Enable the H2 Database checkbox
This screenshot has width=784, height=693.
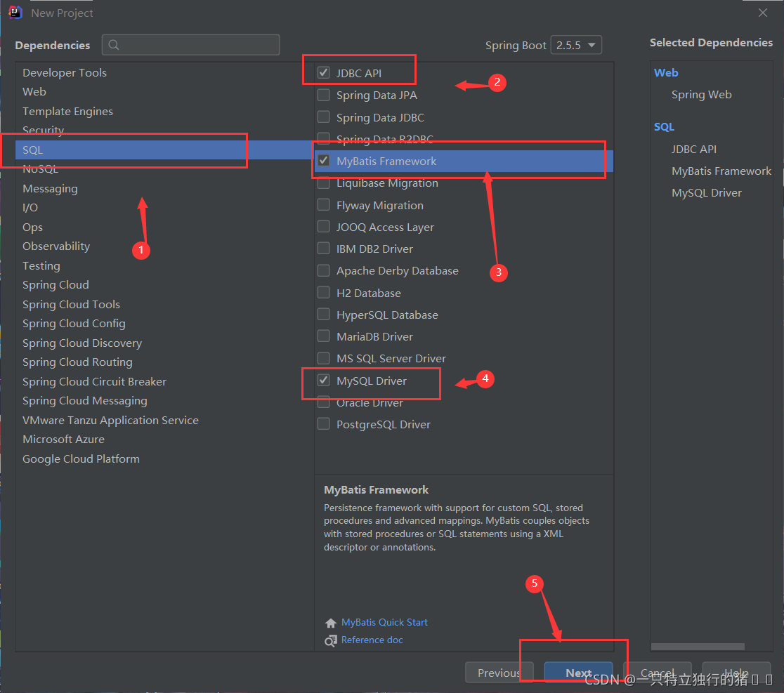(323, 292)
